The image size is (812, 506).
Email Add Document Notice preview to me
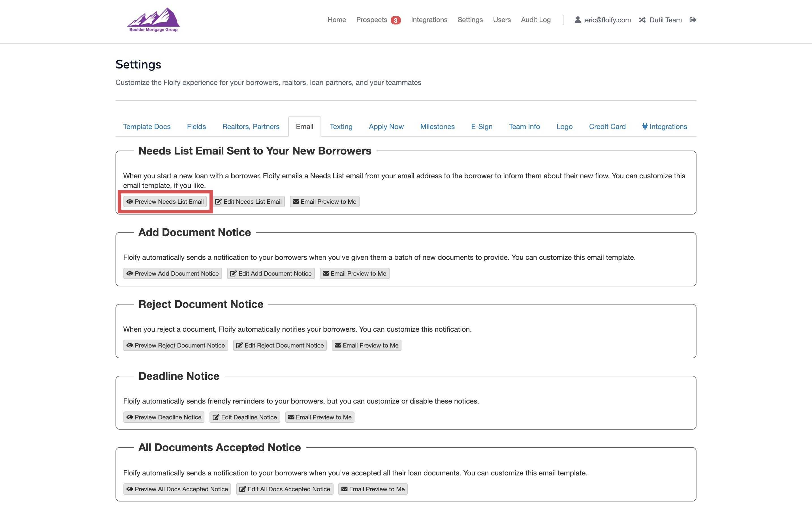pos(354,273)
